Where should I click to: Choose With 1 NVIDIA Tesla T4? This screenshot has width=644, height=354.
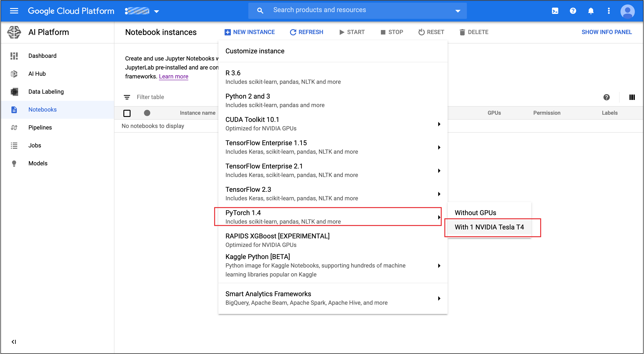coord(489,227)
